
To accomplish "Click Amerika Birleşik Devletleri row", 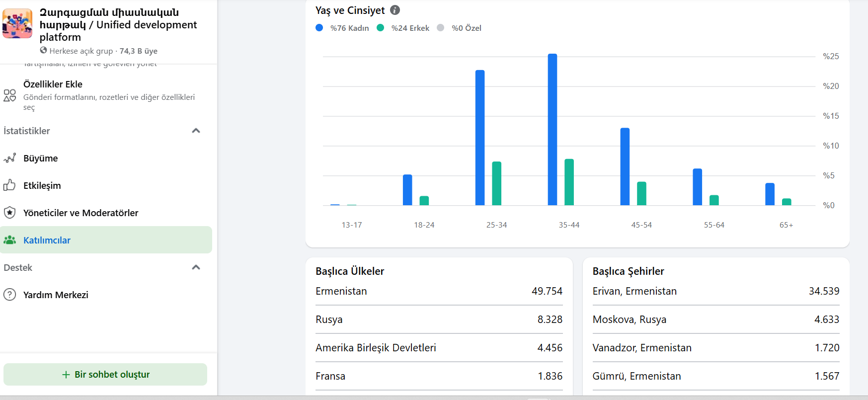I will pos(439,348).
